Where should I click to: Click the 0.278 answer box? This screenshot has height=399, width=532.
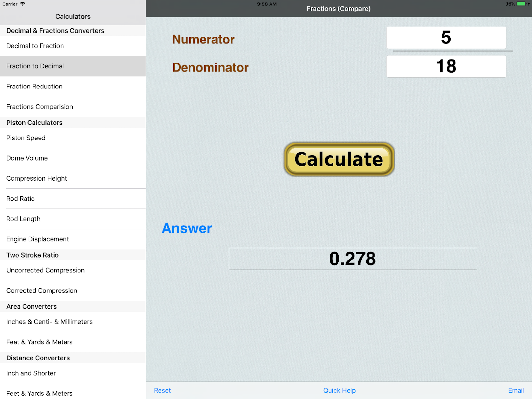[353, 259]
